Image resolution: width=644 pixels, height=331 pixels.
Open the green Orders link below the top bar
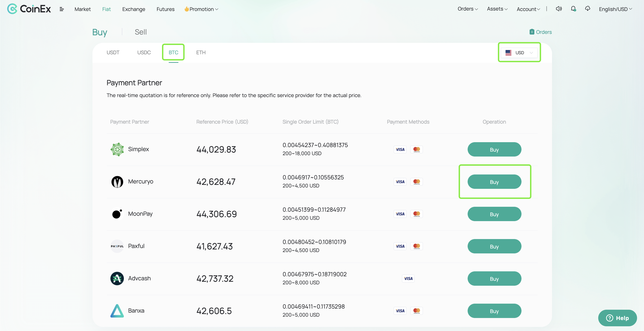(541, 32)
